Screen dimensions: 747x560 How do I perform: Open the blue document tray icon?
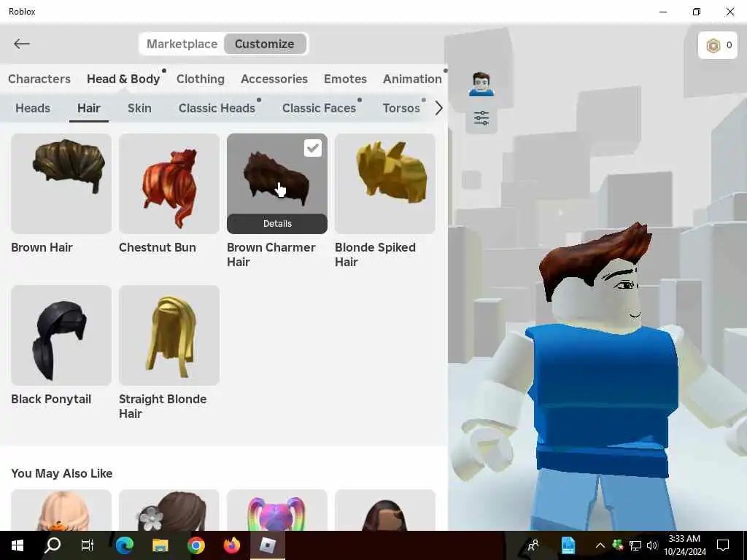tap(568, 545)
